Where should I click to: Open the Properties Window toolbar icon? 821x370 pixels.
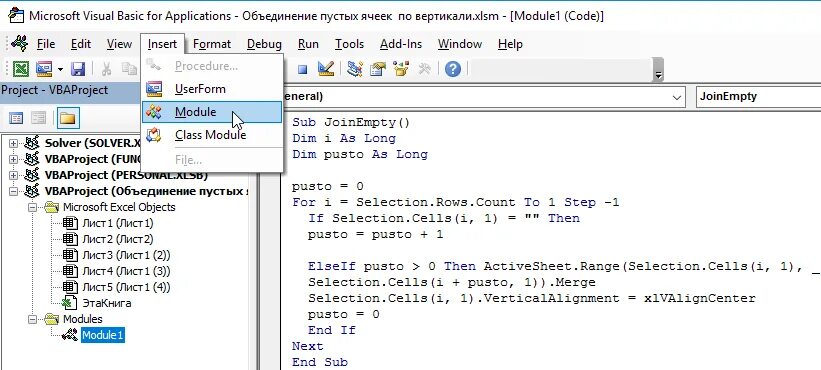[x=378, y=69]
